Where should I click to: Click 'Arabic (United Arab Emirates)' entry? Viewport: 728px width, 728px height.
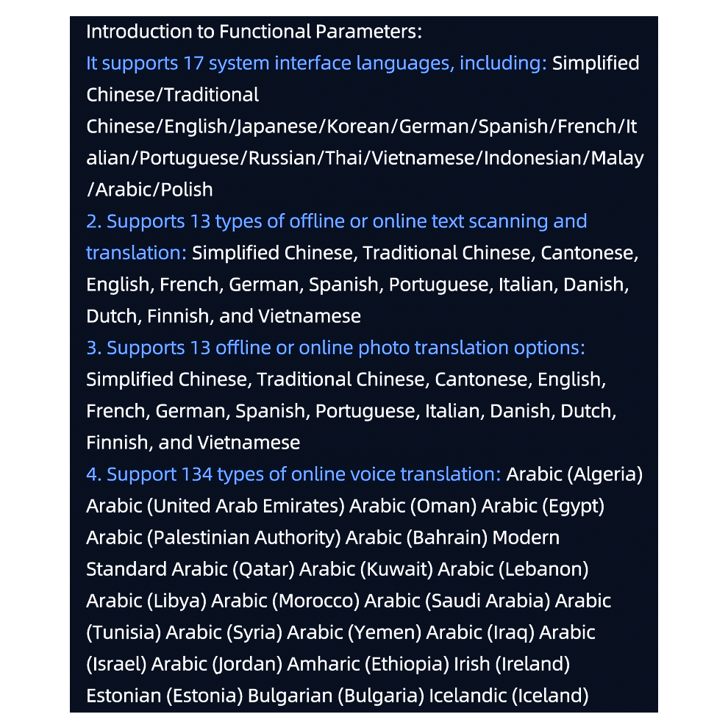(215, 506)
